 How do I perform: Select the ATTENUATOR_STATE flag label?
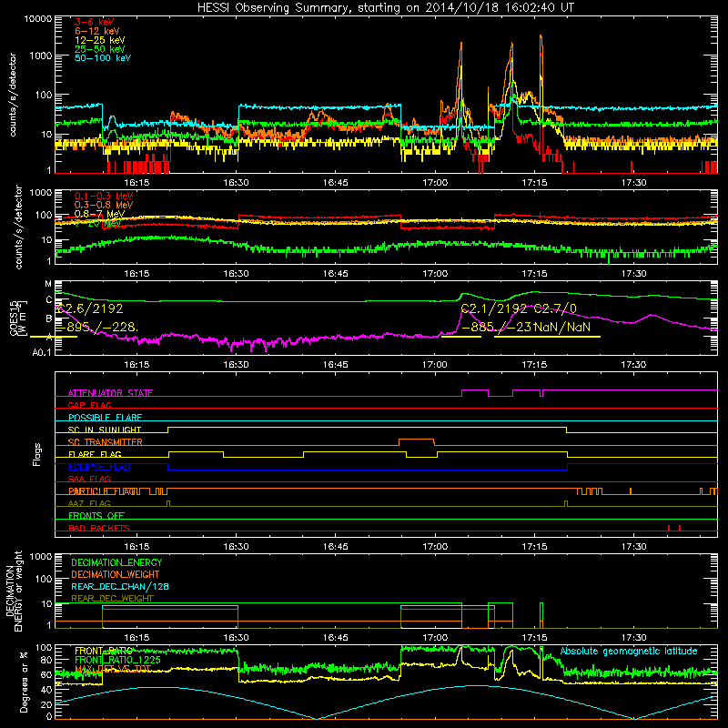tap(110, 393)
